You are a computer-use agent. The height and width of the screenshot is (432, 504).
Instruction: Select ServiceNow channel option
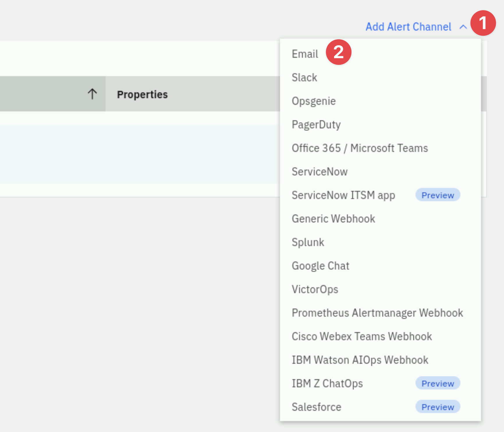click(380, 172)
